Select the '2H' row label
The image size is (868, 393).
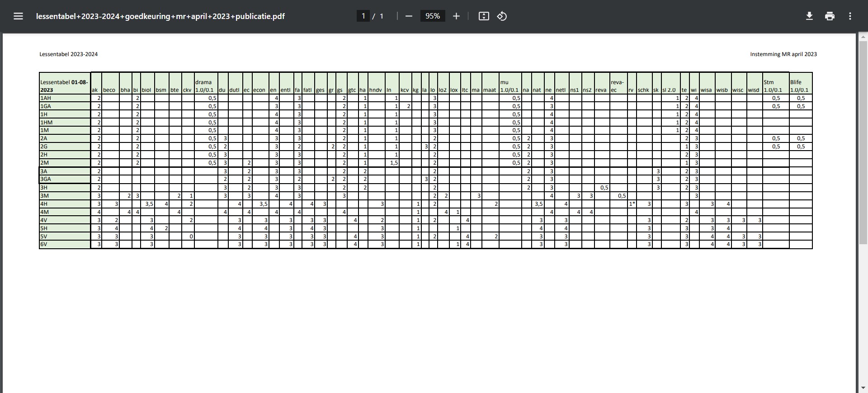point(65,155)
